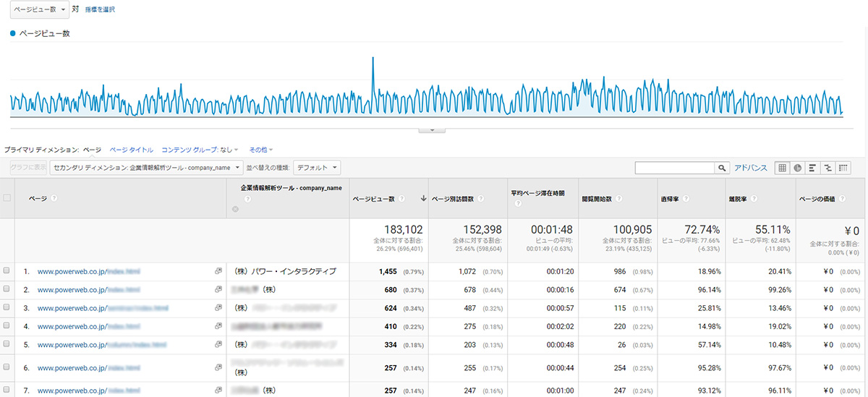Open row 2 page in new window icon
Image resolution: width=868 pixels, height=397 pixels.
(x=218, y=289)
